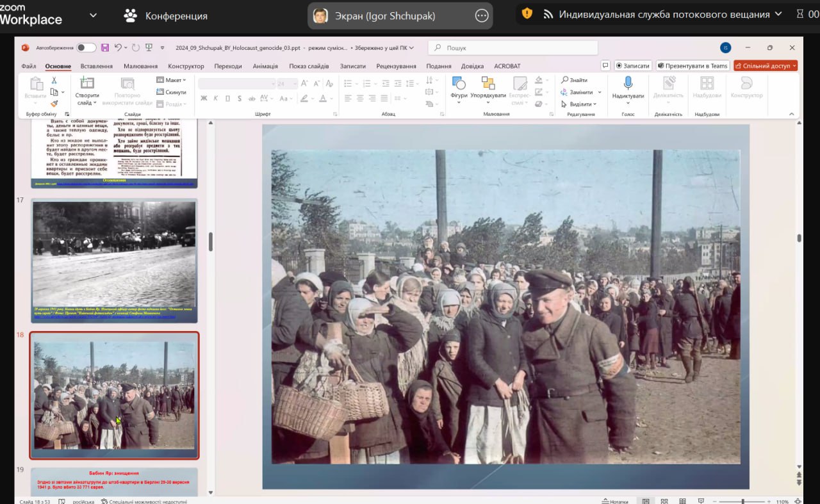Click the Cut scissors icon
Image resolution: width=820 pixels, height=504 pixels.
point(54,81)
